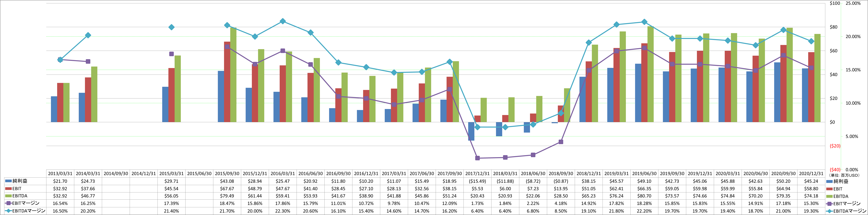868x215 pixels.
Task: Click the net income cell $50.20
Action: (783, 181)
